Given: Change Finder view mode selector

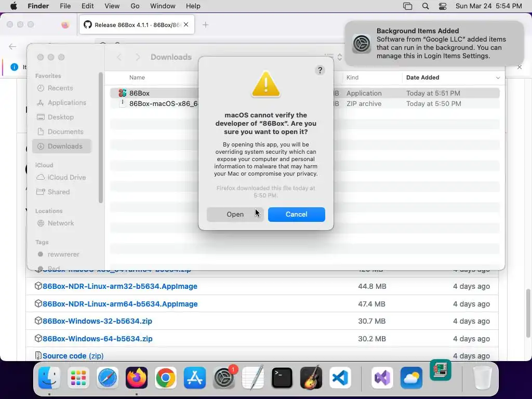Looking at the screenshot, I should [333, 57].
